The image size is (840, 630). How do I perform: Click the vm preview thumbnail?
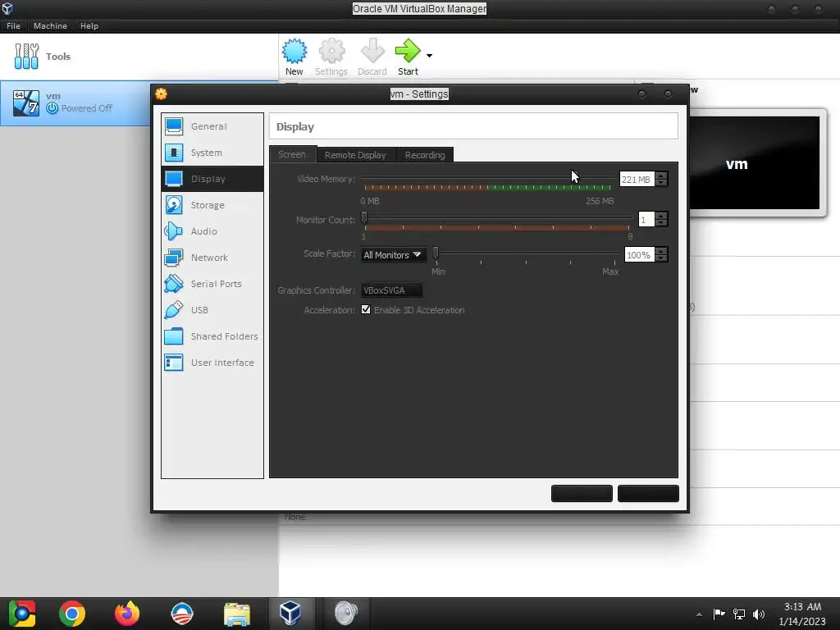[x=755, y=163]
